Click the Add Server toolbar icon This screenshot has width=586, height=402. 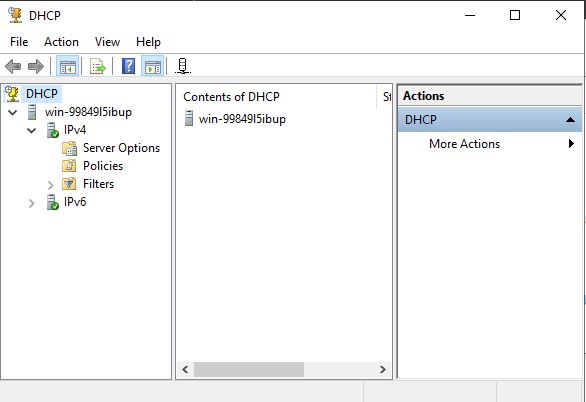click(x=183, y=66)
